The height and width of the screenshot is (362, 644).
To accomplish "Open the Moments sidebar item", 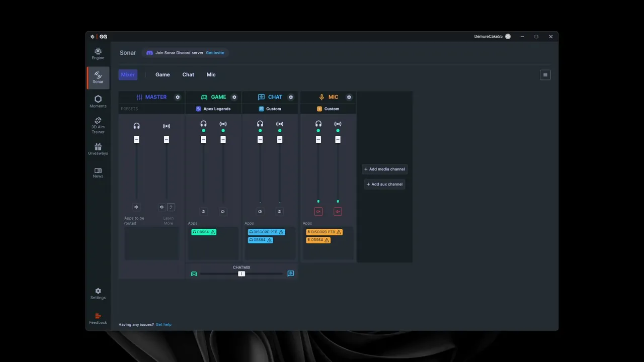I will pyautogui.click(x=98, y=102).
